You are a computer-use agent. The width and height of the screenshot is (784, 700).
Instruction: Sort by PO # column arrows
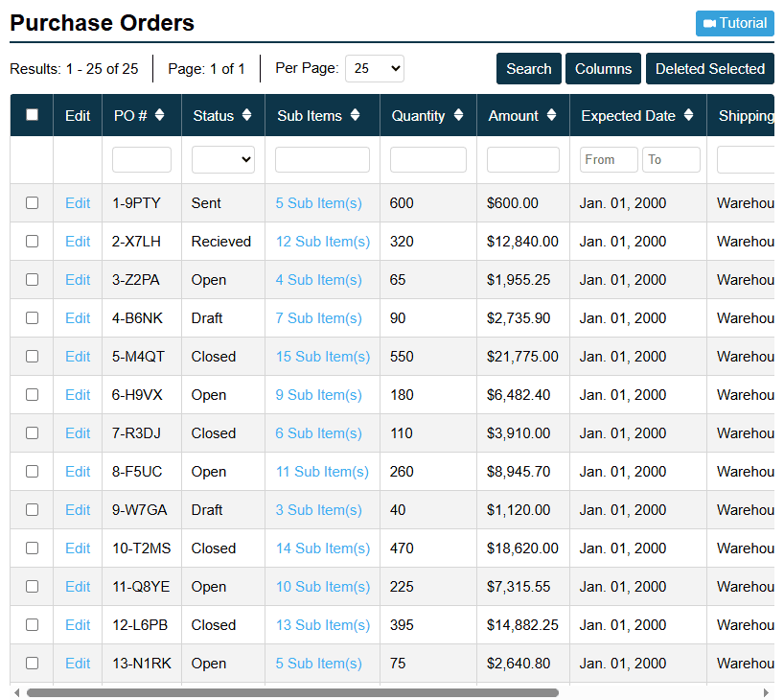point(159,115)
